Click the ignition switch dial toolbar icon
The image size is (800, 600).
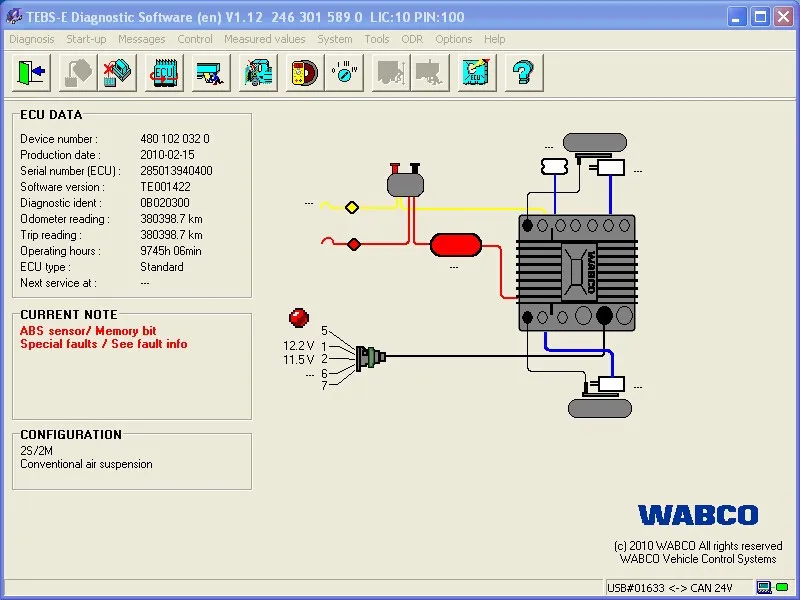(x=344, y=73)
